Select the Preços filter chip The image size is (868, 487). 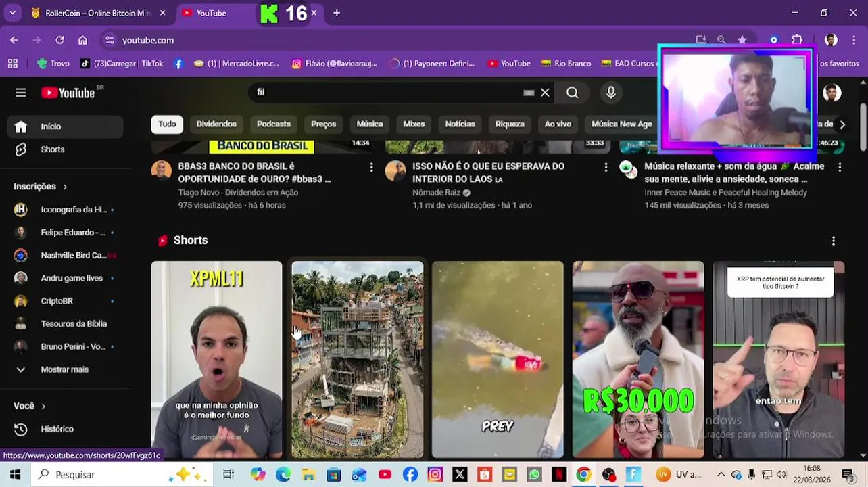323,124
